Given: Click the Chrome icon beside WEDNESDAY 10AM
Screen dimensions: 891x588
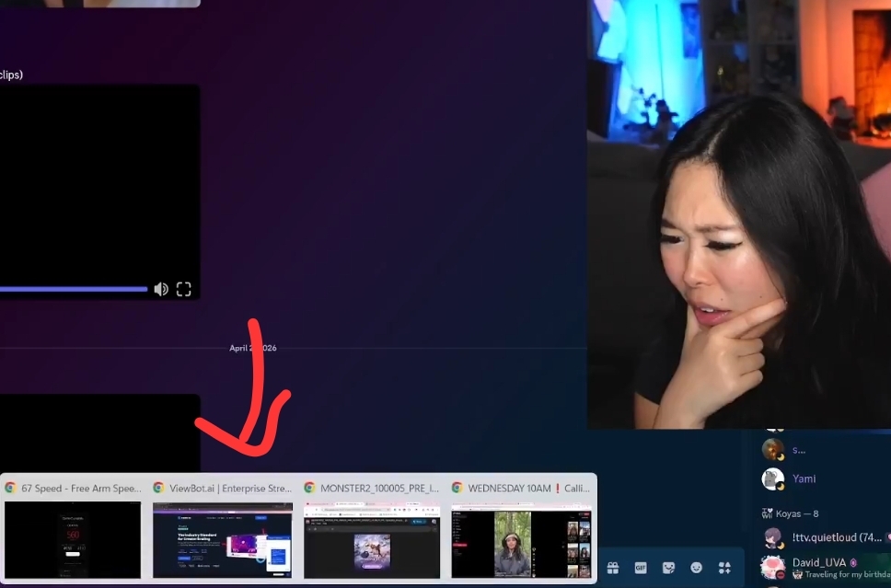Looking at the screenshot, I should click(x=457, y=488).
